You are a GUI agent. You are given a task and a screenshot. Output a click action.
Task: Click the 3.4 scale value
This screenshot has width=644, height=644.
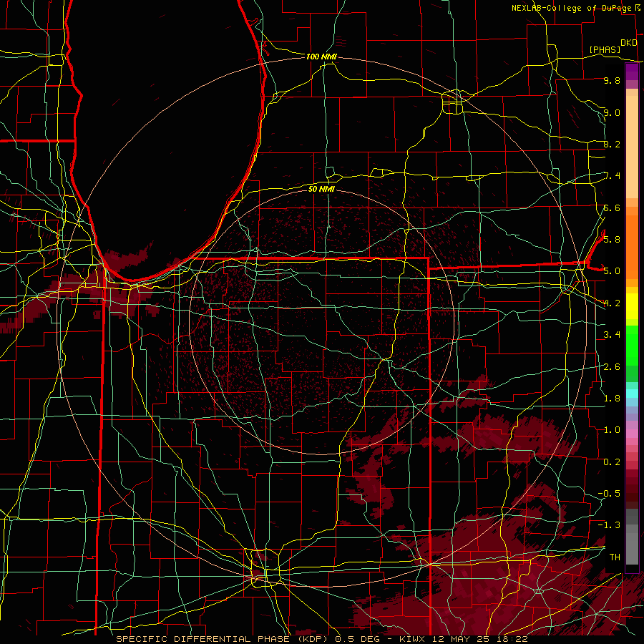tap(612, 335)
